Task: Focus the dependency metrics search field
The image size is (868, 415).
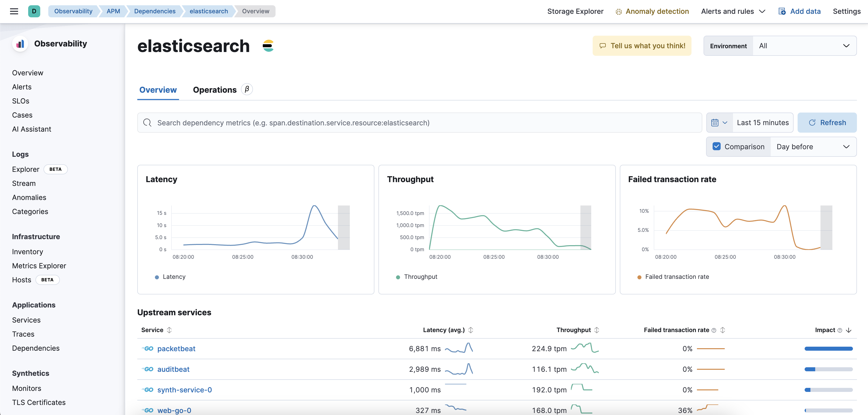Action: 419,123
